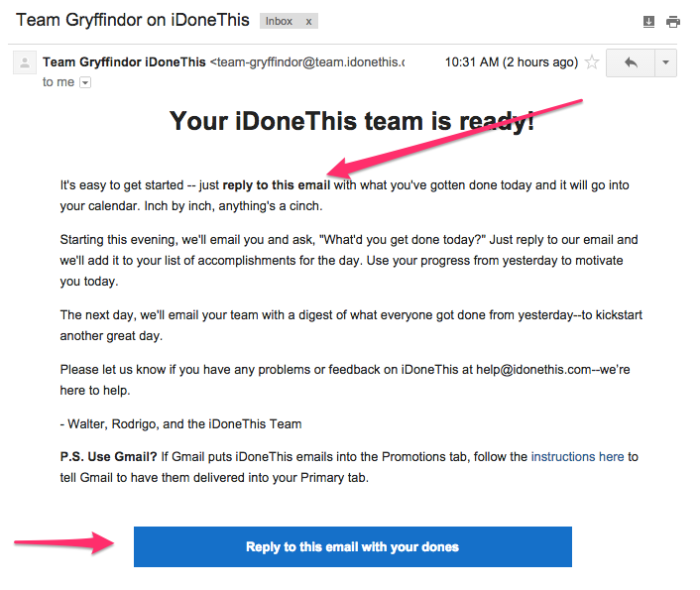This screenshot has width=700, height=590.
Task: Click the heading 'Your iDoneThis team is ready!'
Action: (x=352, y=121)
